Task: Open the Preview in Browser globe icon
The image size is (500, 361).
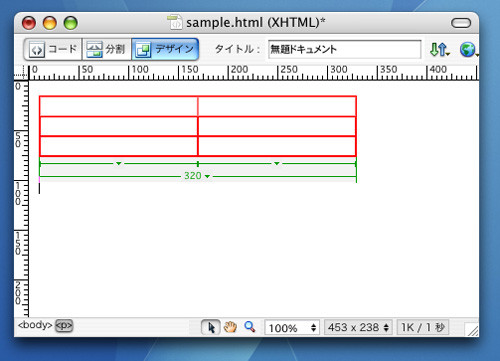Action: pos(468,49)
